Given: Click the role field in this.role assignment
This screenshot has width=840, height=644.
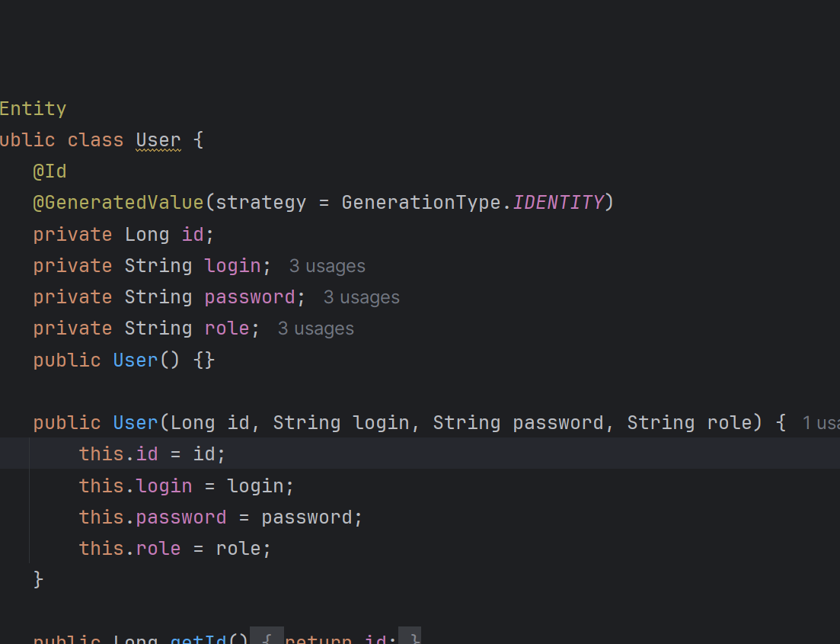Looking at the screenshot, I should (x=158, y=549).
